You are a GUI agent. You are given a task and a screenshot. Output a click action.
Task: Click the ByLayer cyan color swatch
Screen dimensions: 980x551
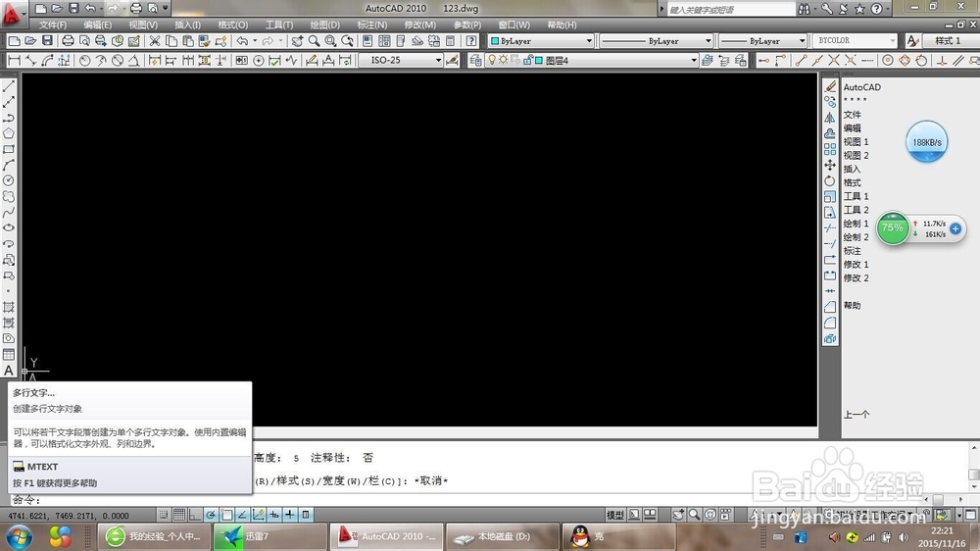(x=495, y=41)
